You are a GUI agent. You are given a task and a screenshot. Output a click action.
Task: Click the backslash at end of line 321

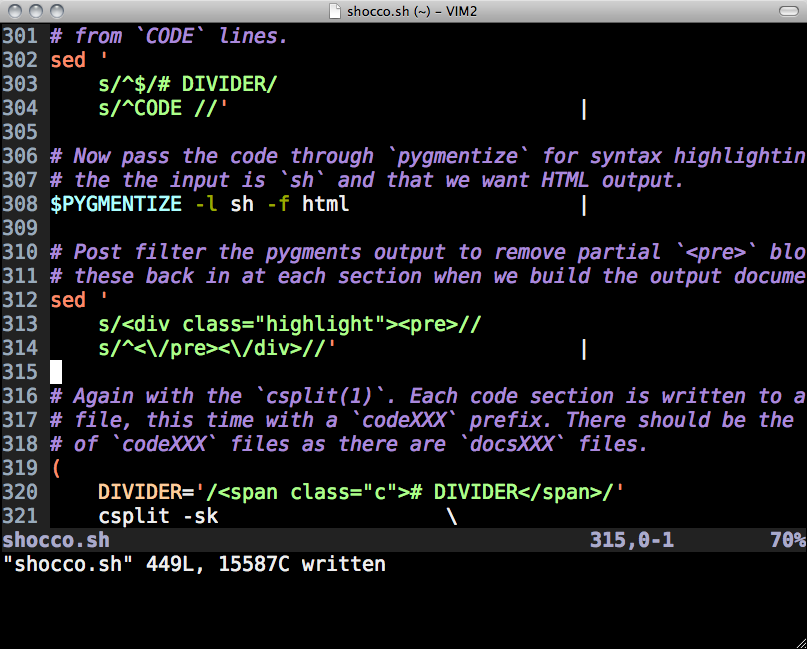452,516
